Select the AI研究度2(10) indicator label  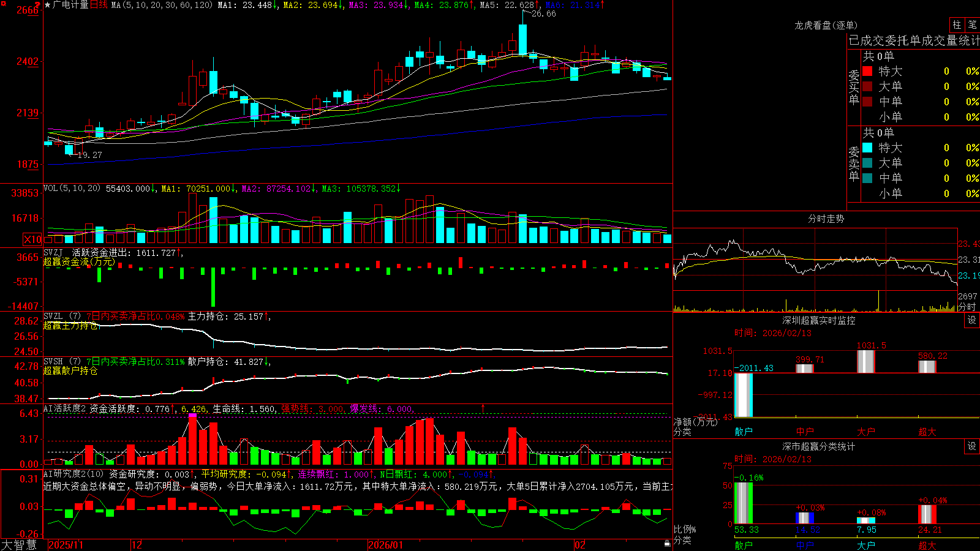(74, 474)
